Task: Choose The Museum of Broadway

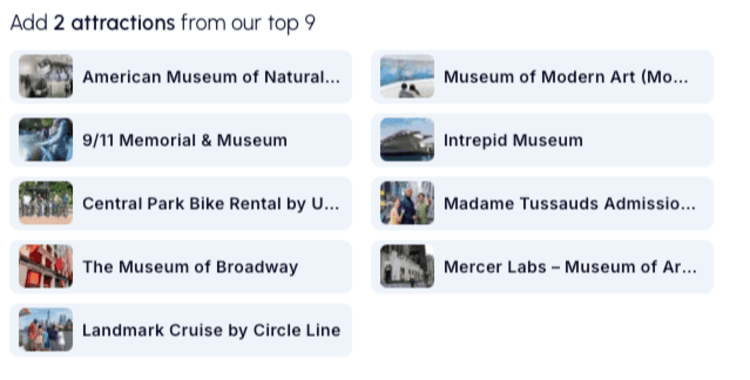Action: [181, 267]
